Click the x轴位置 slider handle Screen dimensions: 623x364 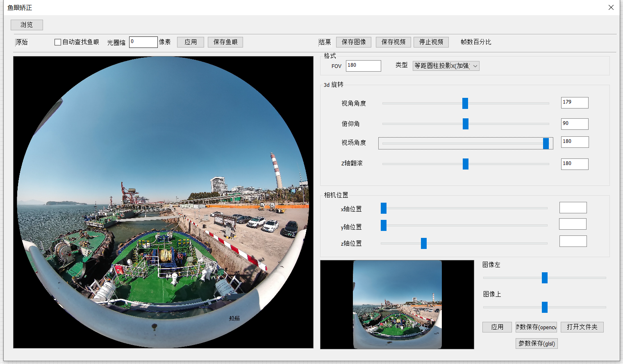(384, 208)
